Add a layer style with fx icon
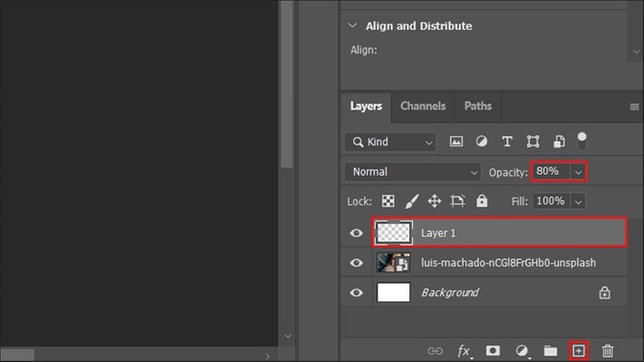 tap(464, 351)
